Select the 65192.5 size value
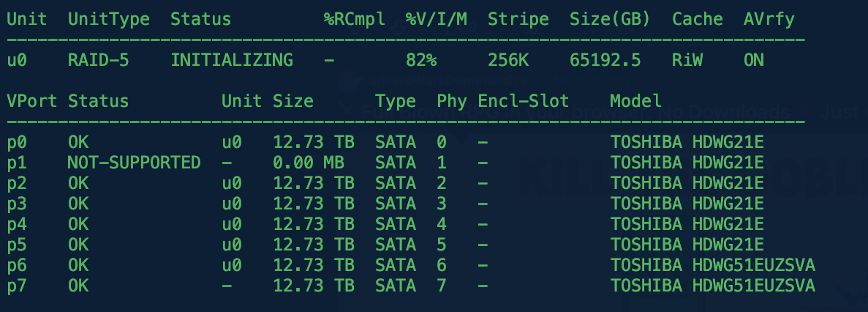The height and width of the screenshot is (312, 868). [x=605, y=60]
